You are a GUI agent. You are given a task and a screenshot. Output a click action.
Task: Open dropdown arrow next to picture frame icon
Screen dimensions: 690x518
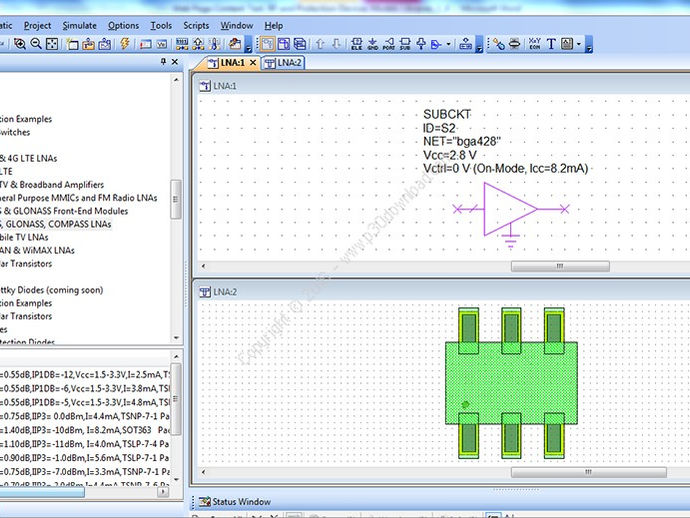click(579, 44)
